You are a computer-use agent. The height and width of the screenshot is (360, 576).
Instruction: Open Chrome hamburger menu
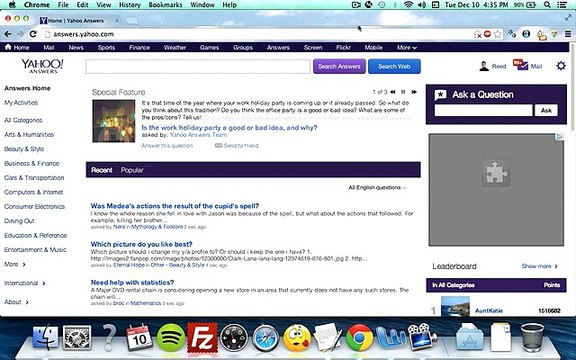568,34
